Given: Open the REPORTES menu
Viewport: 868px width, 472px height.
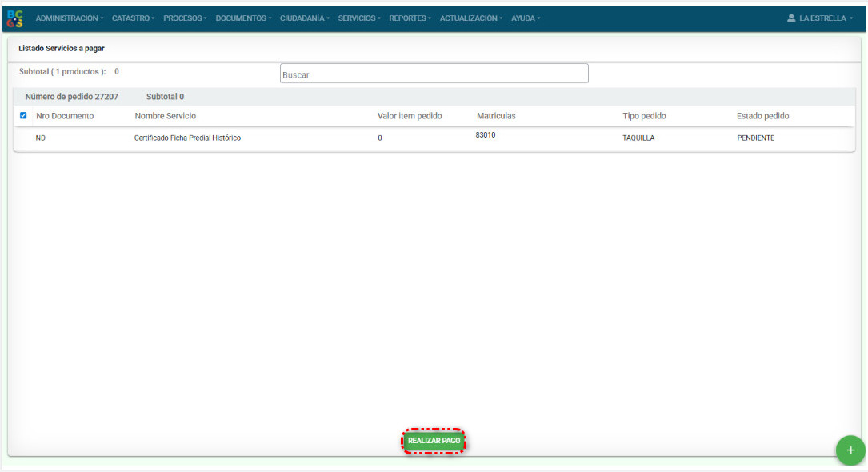Looking at the screenshot, I should coord(410,18).
